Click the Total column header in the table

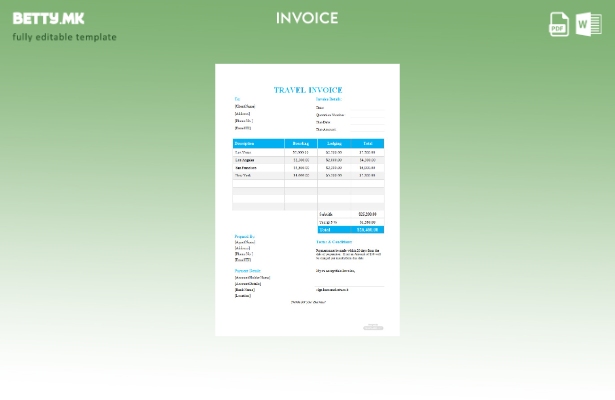[367, 144]
